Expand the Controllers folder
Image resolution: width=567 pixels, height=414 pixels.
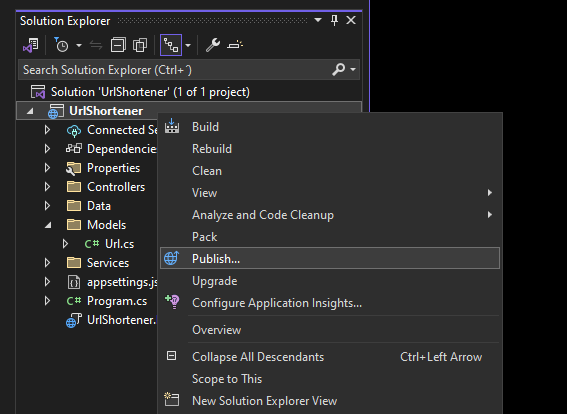tap(47, 187)
